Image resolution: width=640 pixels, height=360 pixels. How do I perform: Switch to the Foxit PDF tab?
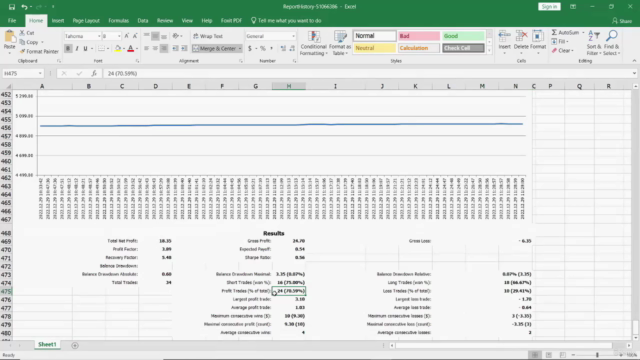(231, 20)
